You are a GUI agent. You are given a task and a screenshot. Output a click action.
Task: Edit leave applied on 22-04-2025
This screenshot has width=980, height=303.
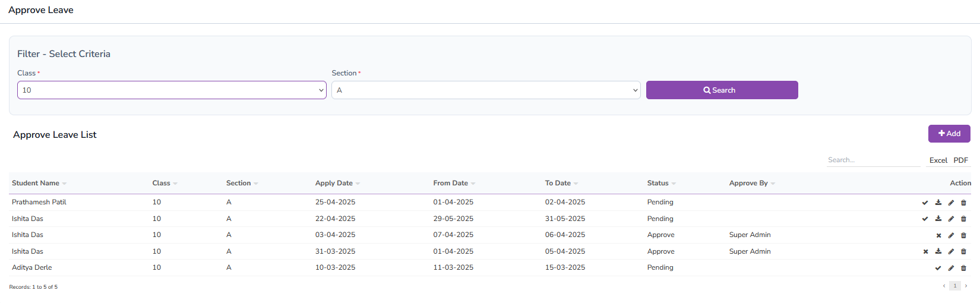coord(951,219)
